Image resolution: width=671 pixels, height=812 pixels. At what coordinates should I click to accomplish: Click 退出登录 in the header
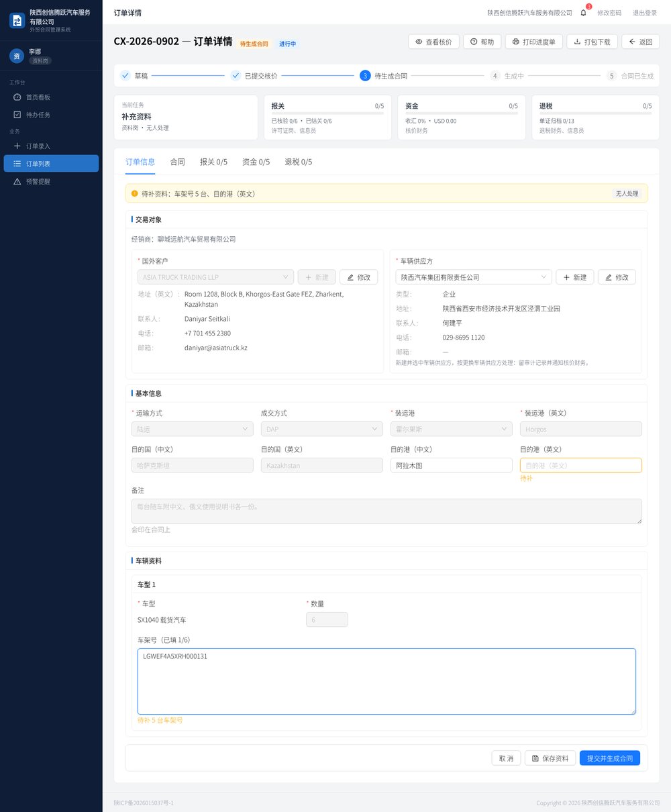point(645,13)
